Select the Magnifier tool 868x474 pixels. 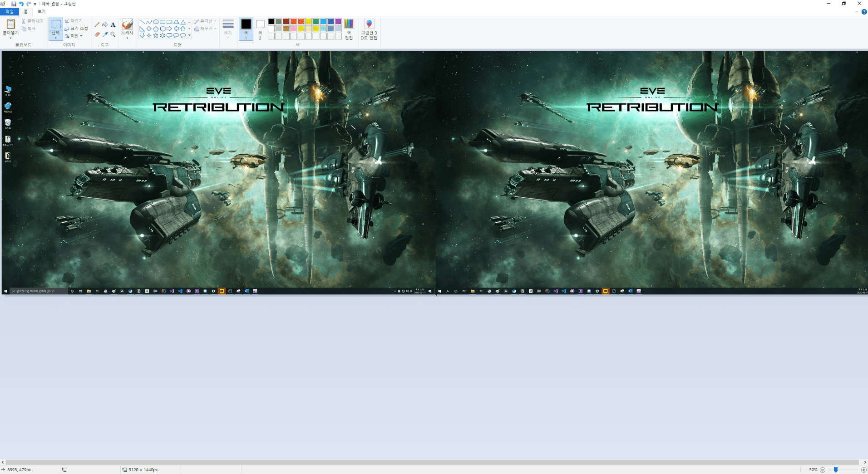(x=113, y=34)
